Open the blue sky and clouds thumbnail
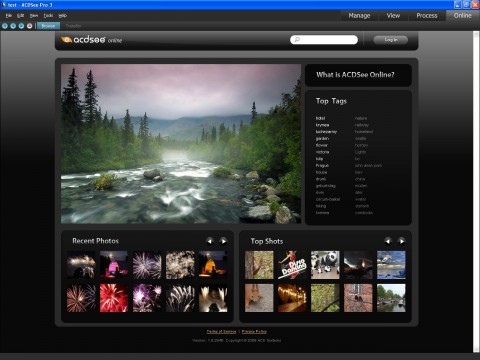The image size is (480, 360). (391, 265)
